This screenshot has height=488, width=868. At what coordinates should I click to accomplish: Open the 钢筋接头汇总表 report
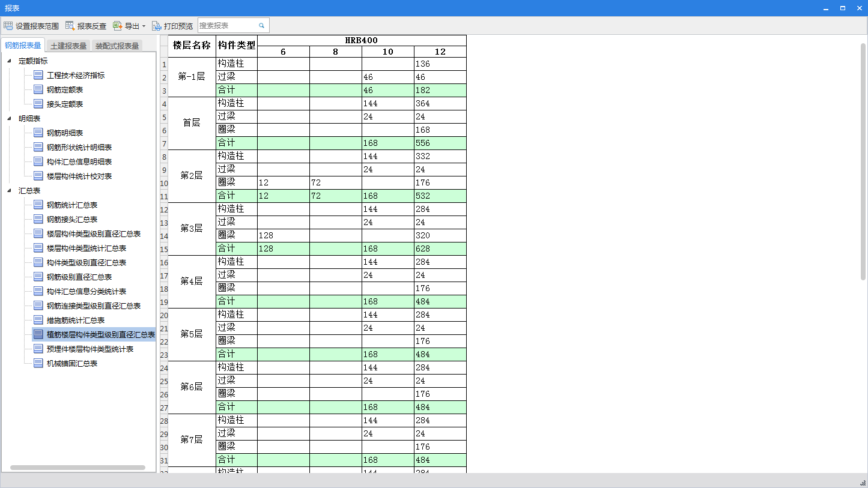tap(72, 219)
